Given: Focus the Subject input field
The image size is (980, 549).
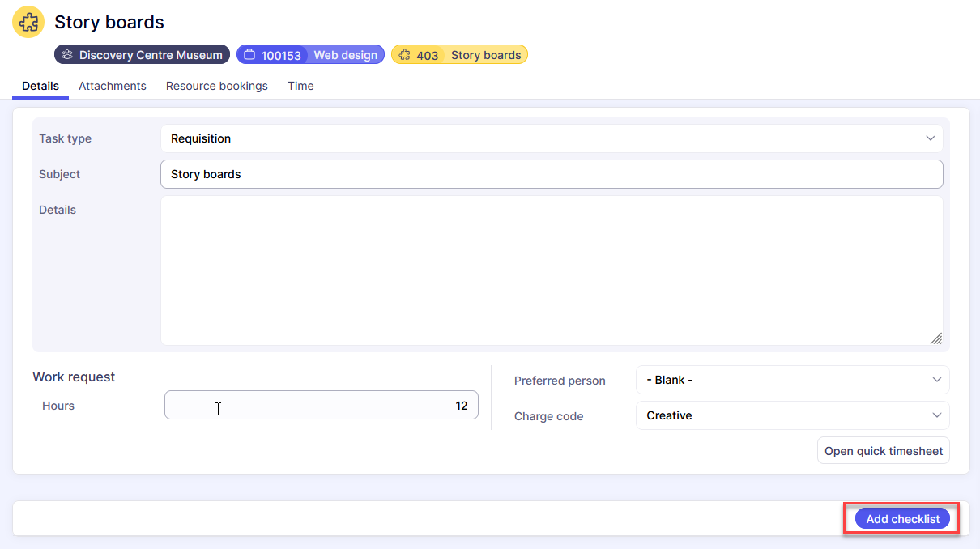Looking at the screenshot, I should (x=551, y=174).
